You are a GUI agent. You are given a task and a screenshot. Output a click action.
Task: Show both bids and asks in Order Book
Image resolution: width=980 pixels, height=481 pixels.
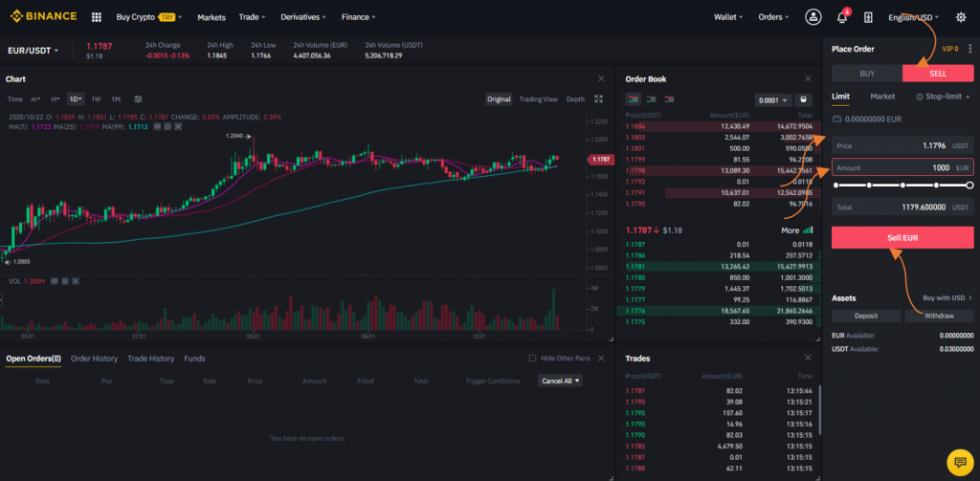(634, 98)
